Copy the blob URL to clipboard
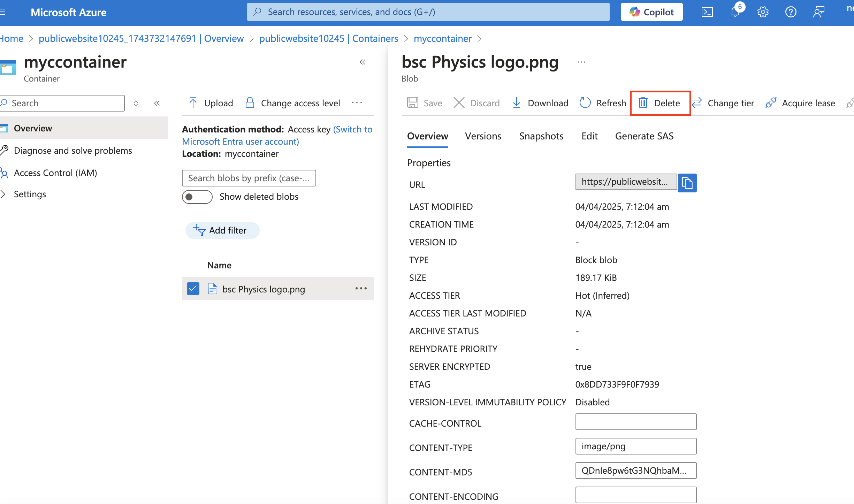This screenshot has width=854, height=504. 687,183
